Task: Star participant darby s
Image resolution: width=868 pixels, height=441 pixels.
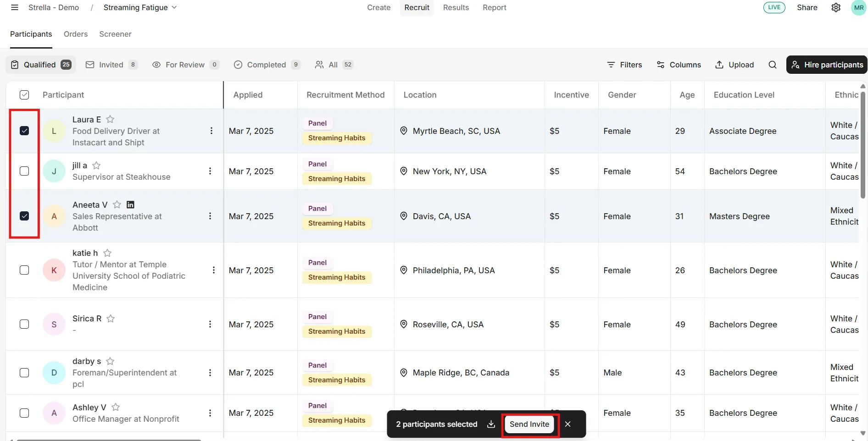Action: pos(110,361)
